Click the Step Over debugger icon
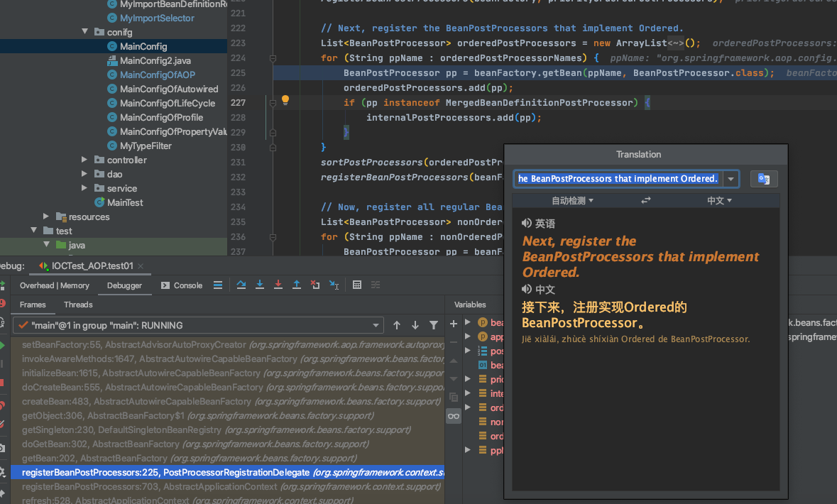Image resolution: width=837 pixels, height=504 pixels. pyautogui.click(x=241, y=285)
